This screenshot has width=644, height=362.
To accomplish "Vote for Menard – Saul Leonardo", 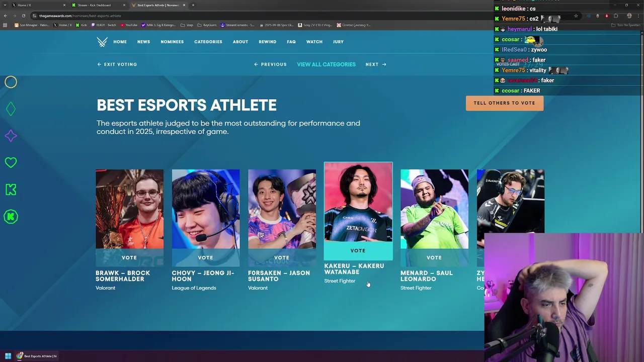I will [x=434, y=257].
